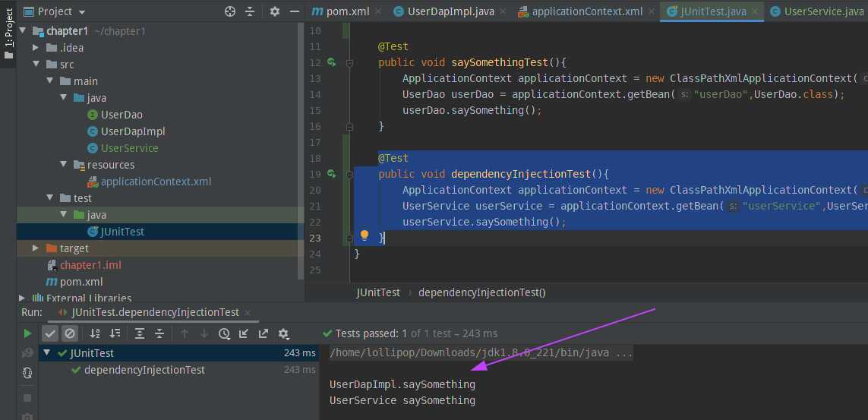Expand the .idea folder
Screen dimensions: 868x420
36,48
